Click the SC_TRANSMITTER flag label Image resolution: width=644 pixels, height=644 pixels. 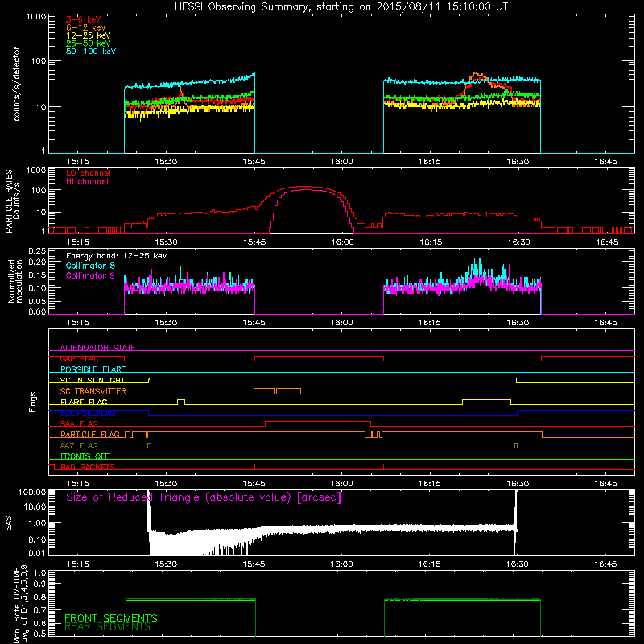(93, 391)
